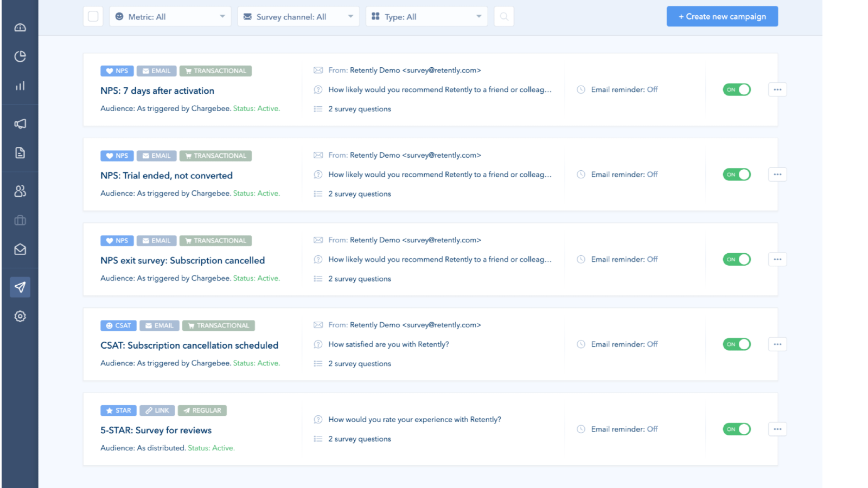Open the audience people icon in sidebar
This screenshot has height=488, width=868.
[x=20, y=191]
